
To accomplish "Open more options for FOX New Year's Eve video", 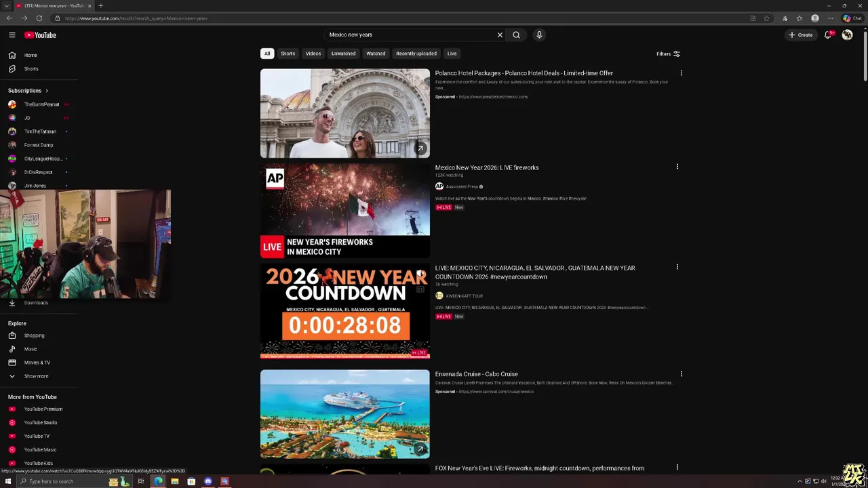I will [677, 467].
